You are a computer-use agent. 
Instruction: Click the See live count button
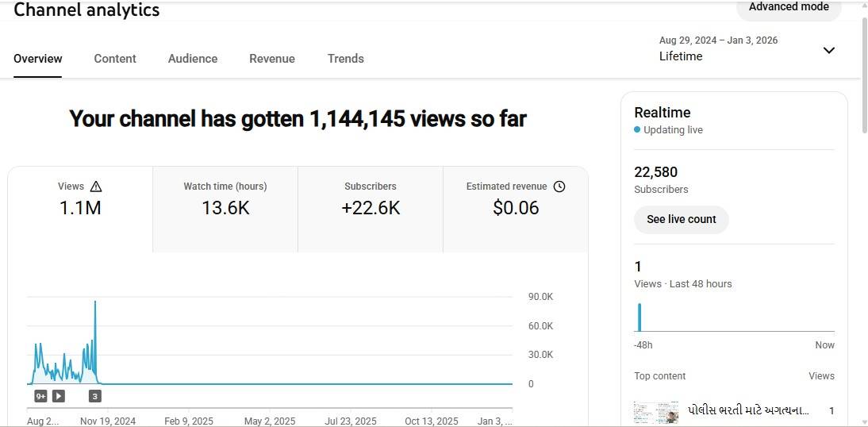681,219
